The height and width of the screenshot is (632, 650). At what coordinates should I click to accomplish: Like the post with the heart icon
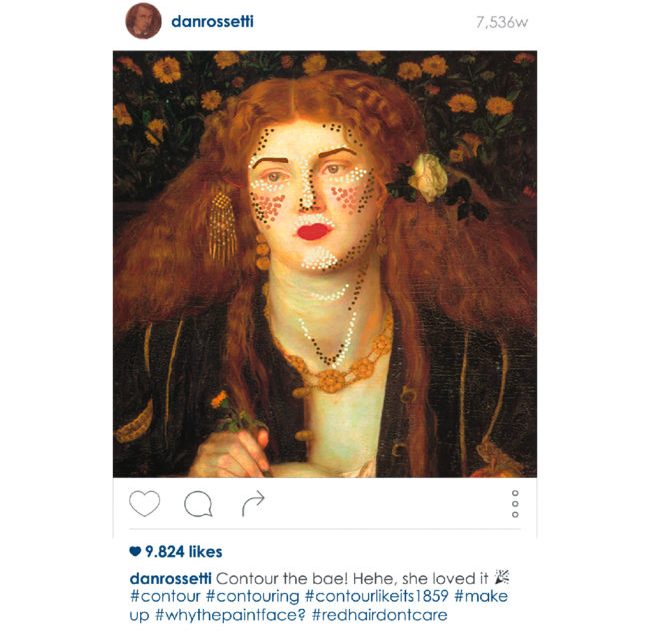(145, 504)
